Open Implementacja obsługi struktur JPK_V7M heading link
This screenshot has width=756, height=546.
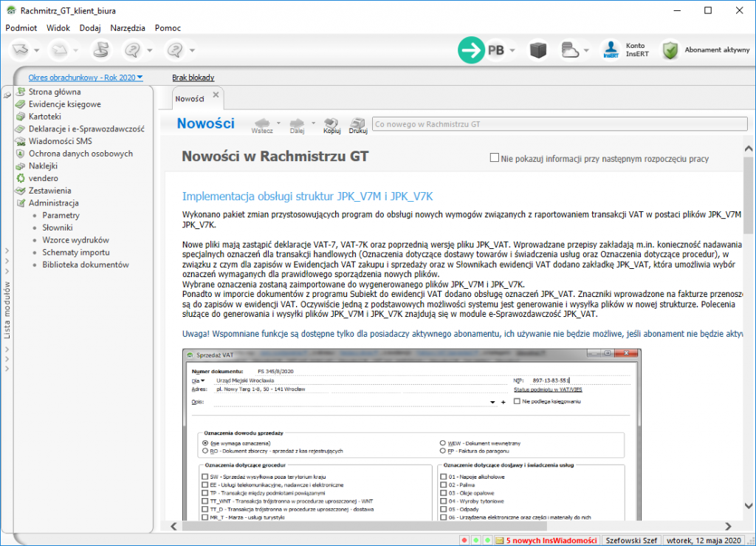coord(307,197)
